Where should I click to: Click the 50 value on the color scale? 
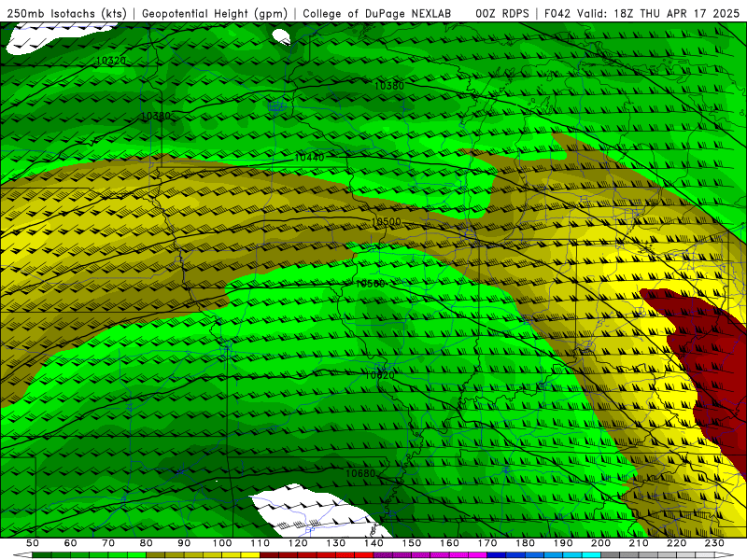[x=33, y=543]
